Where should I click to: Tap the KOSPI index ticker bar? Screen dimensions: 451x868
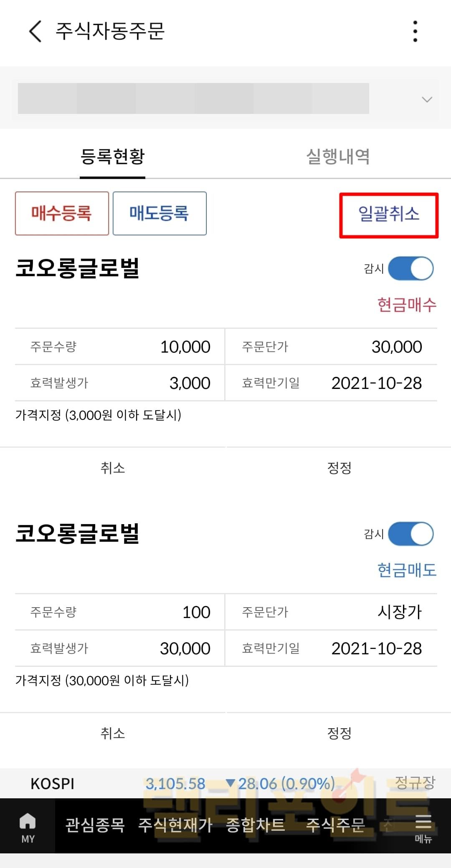click(225, 783)
